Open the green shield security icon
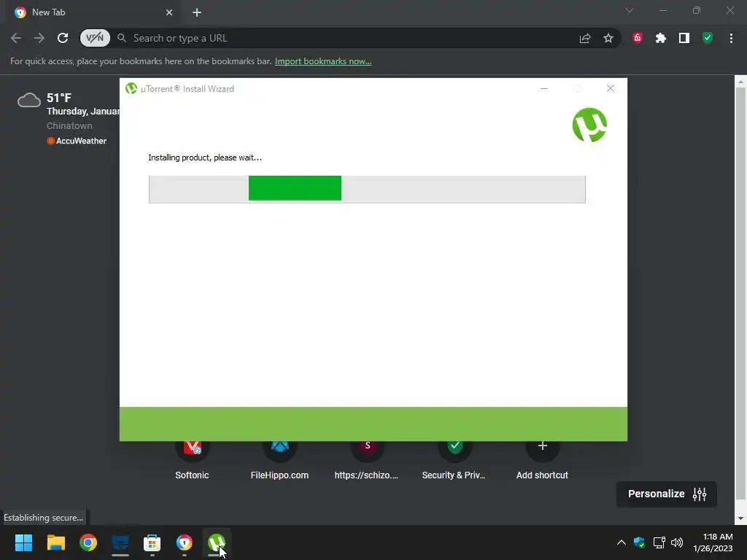The width and height of the screenshot is (747, 560). (708, 38)
